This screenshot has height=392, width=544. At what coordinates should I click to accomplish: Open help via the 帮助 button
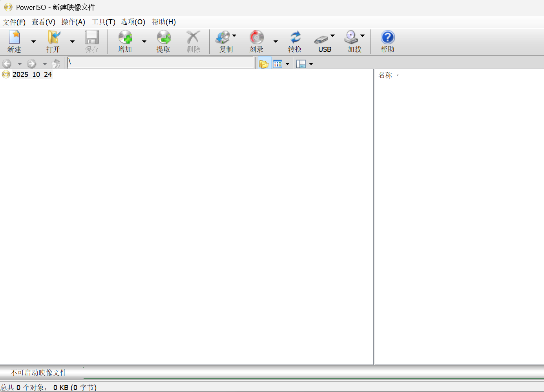point(387,41)
